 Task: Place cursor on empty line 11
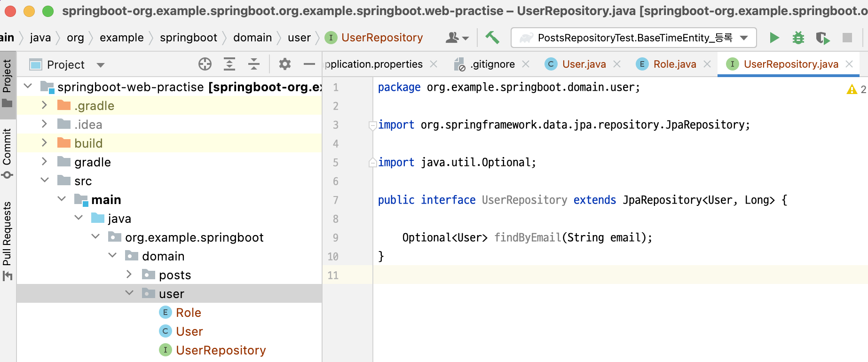pos(620,275)
